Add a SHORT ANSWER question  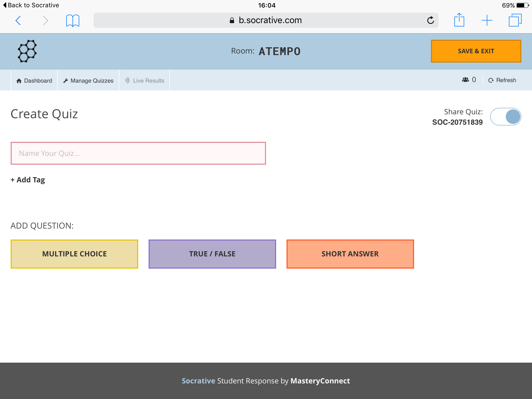pos(350,254)
